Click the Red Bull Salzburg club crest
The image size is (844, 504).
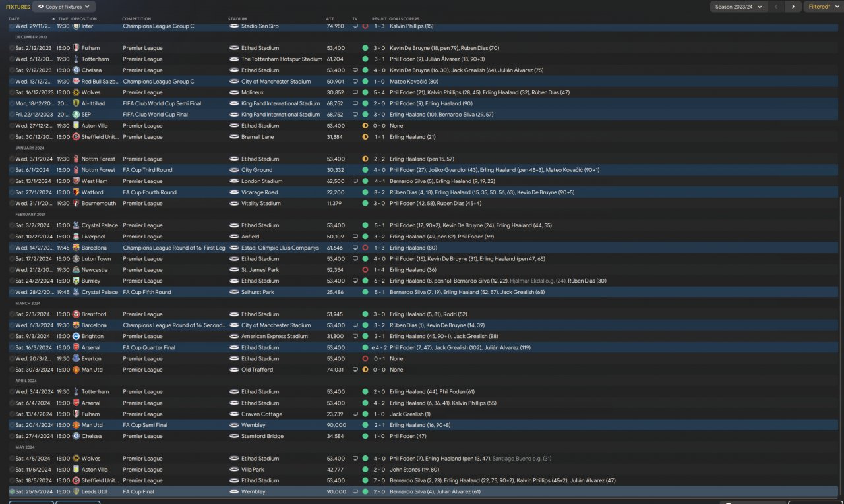tap(76, 82)
